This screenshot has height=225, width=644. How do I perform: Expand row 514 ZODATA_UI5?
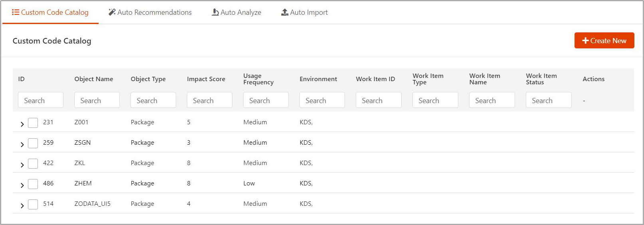22,205
